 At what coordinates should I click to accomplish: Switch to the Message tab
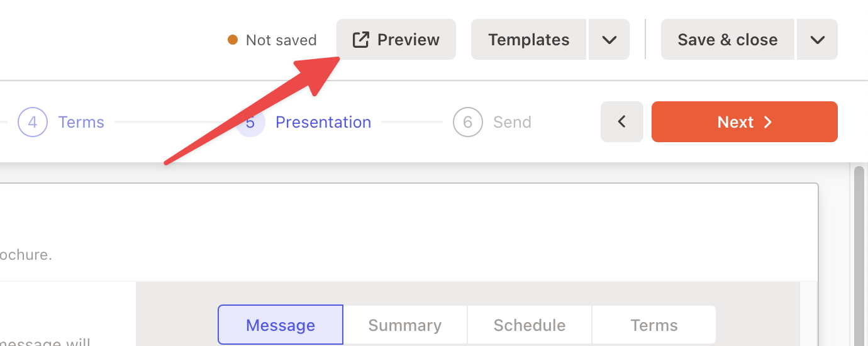tap(281, 325)
